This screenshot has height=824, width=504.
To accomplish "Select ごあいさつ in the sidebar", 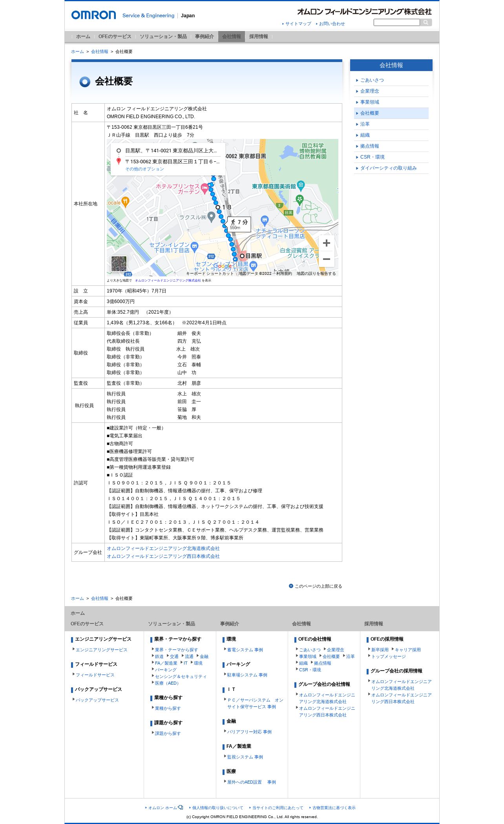I will 391,80.
